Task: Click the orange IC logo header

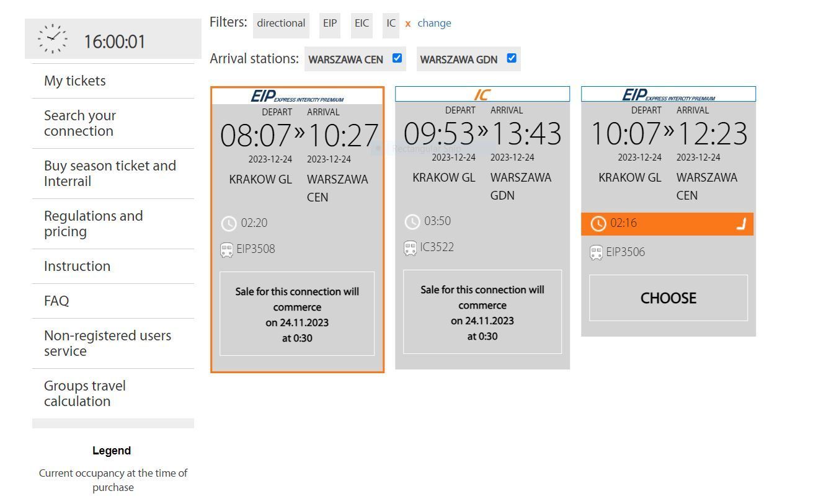Action: click(482, 95)
